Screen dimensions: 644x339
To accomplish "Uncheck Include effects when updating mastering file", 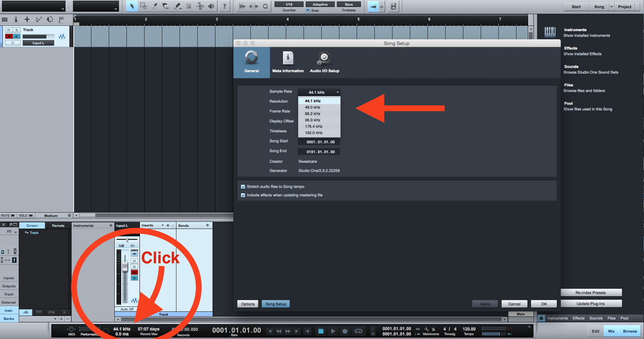I will tap(243, 195).
